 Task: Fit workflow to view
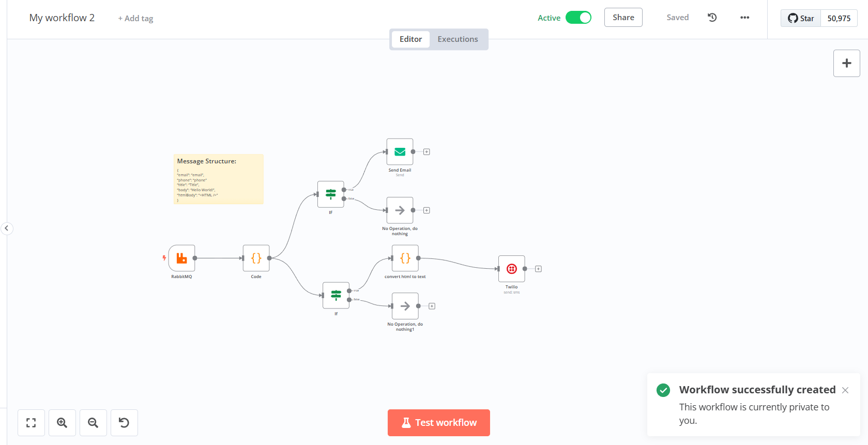(x=31, y=423)
